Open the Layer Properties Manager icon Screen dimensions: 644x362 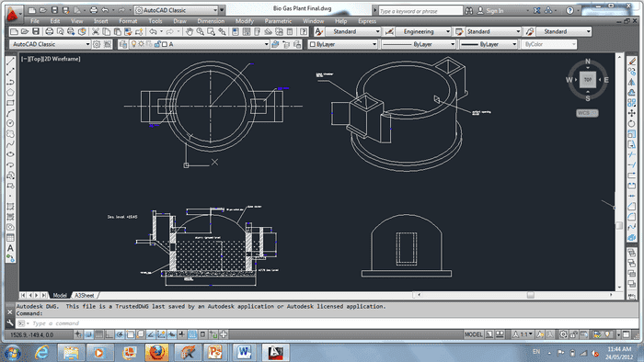[122, 44]
